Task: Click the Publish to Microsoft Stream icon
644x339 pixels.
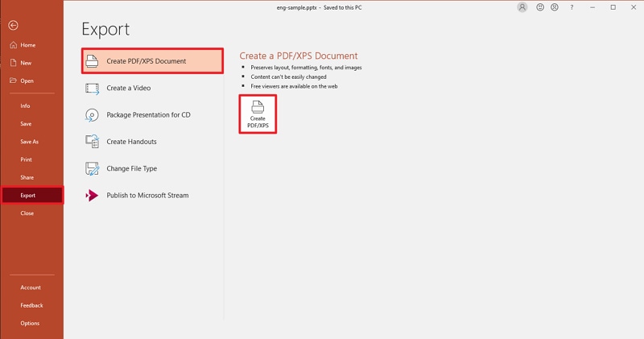Action: (x=92, y=196)
